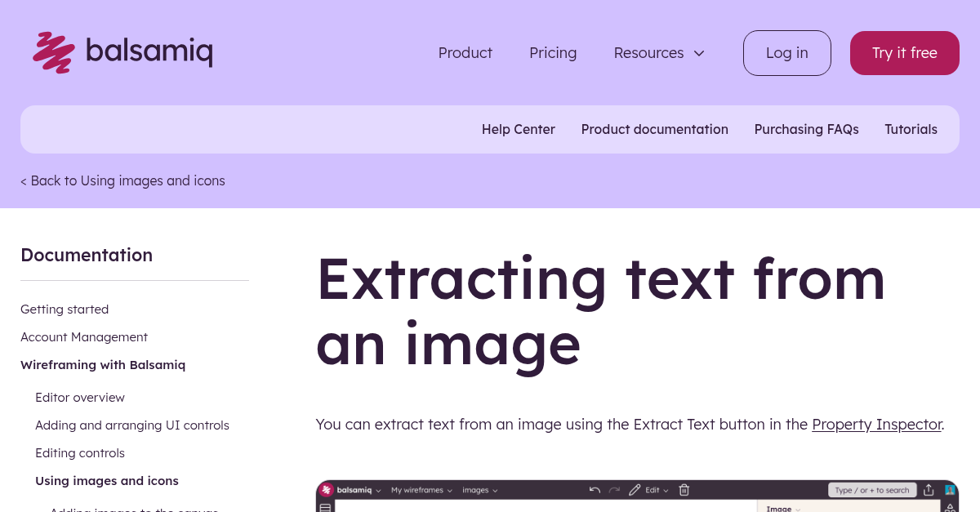Click the Log in button
The height and width of the screenshot is (512, 980).
point(786,53)
